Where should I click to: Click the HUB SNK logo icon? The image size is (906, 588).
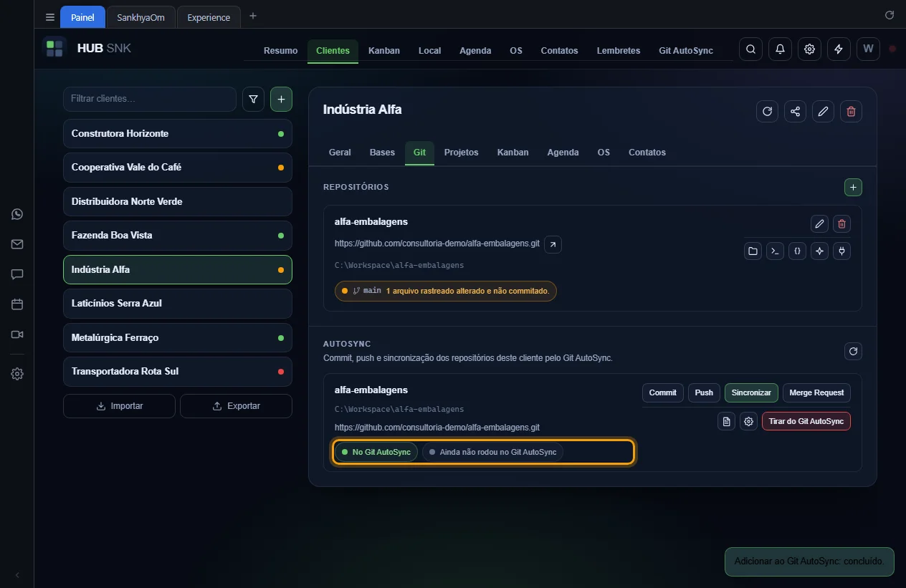(x=54, y=49)
